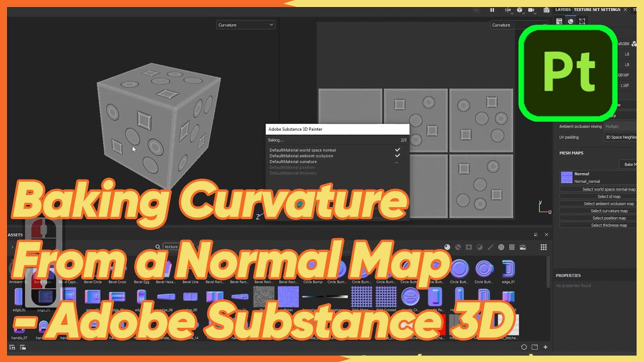
Task: Pop out the Assets panel
Action: click(535, 235)
